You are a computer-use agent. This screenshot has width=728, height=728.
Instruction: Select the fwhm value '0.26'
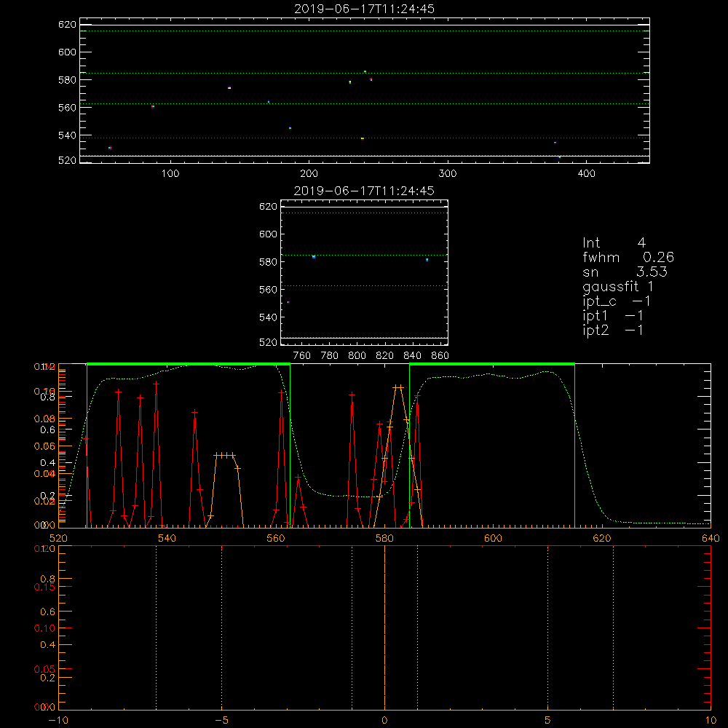[x=658, y=257]
